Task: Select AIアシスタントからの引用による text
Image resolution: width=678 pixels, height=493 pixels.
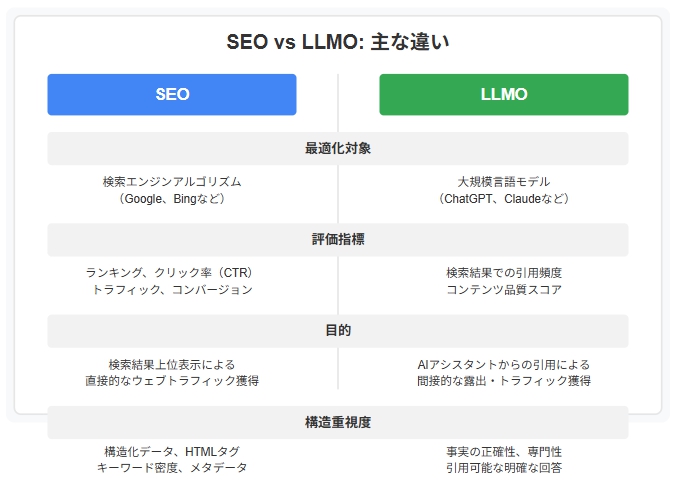Action: 504,365
